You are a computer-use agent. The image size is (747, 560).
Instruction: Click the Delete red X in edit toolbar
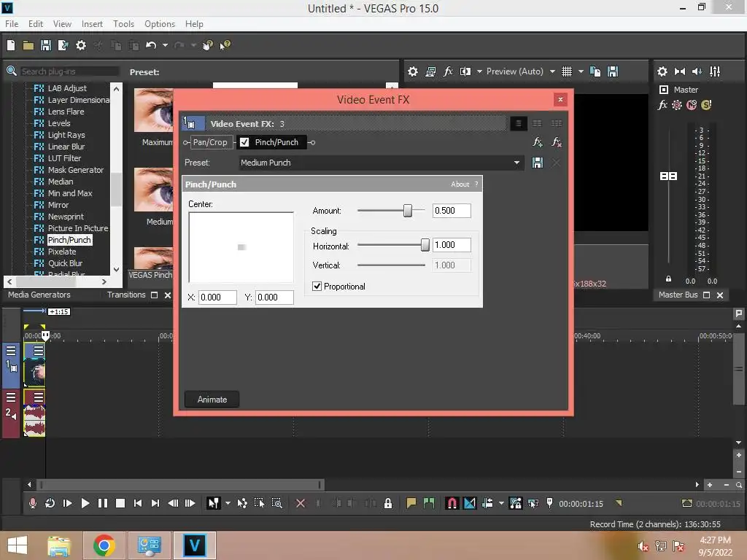coord(300,503)
